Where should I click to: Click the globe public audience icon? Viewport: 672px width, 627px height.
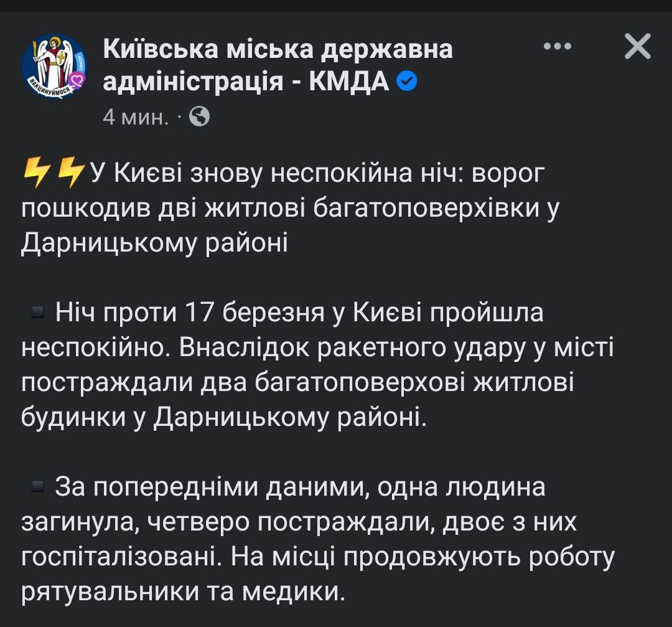pyautogui.click(x=199, y=116)
